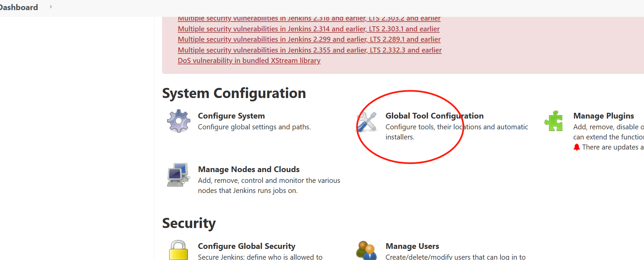Click the Manage Nodes and Clouds computer icon

point(178,174)
